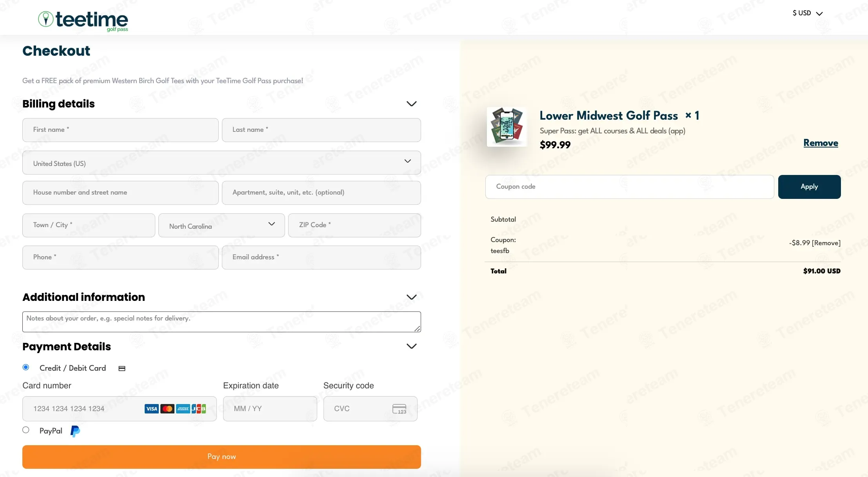Screen dimensions: 868x477
Task: Select the PayPal payment radio button
Action: [x=26, y=430]
